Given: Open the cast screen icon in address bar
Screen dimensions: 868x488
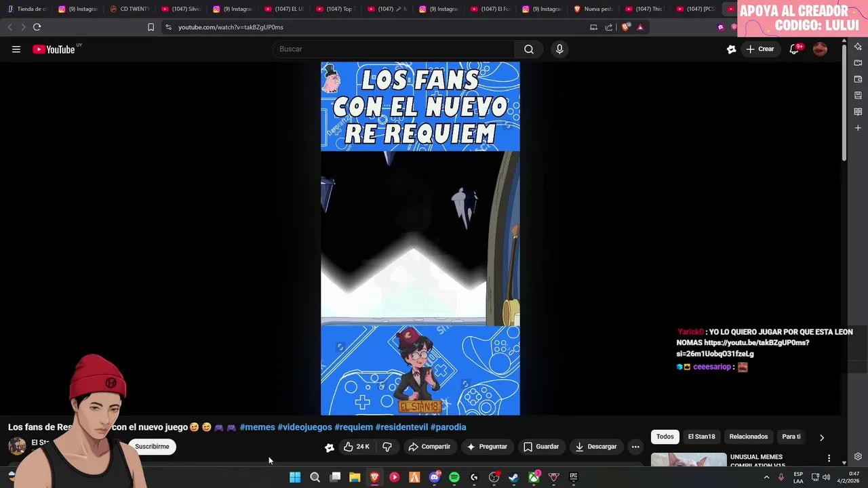Looking at the screenshot, I should pos(593,27).
